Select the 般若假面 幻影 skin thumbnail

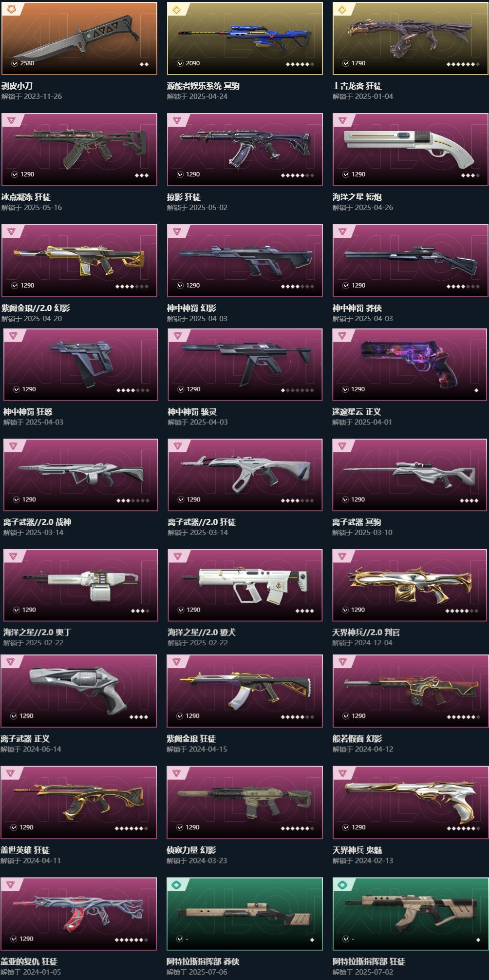[410, 691]
